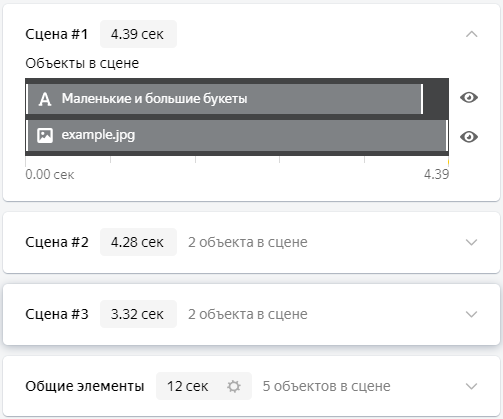Click right end handle of text object bar
This screenshot has height=419, width=503.
tap(422, 99)
